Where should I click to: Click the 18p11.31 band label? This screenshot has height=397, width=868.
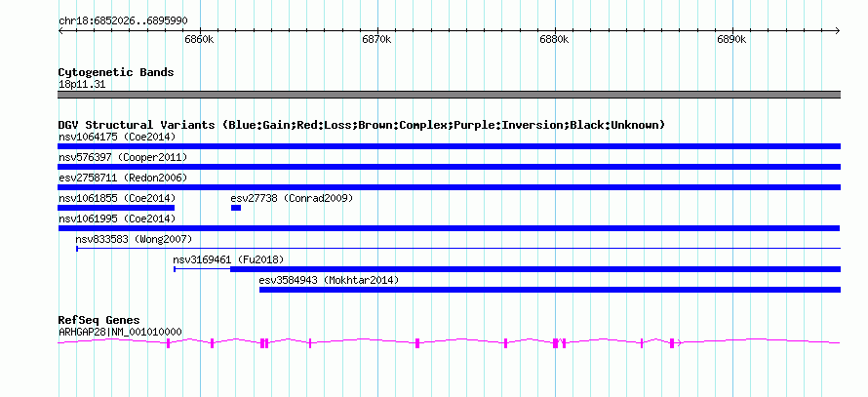[81, 85]
